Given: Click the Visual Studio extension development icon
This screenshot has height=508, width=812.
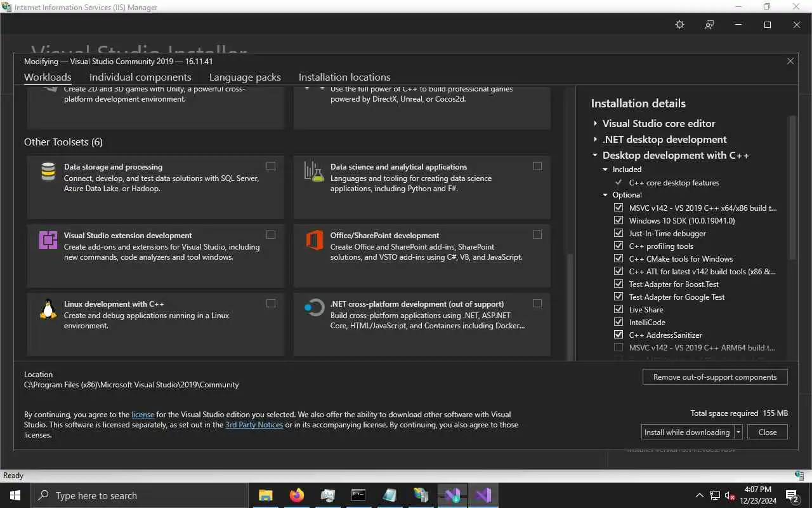Looking at the screenshot, I should 48,240.
